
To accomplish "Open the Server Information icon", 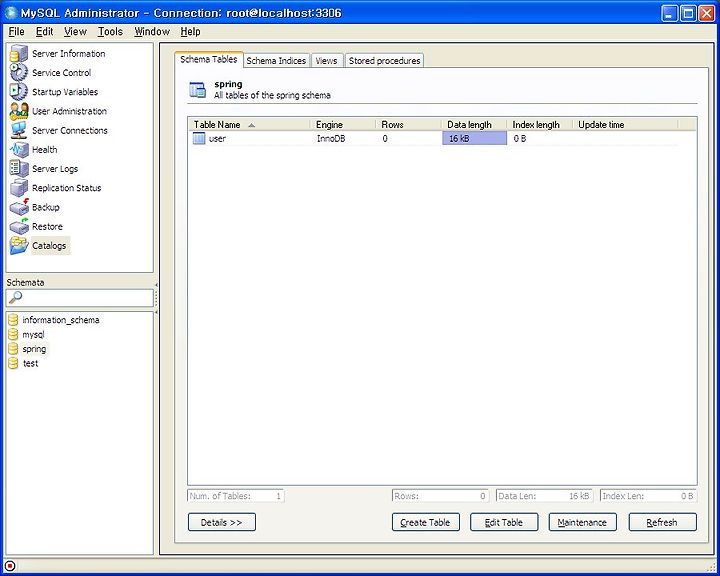I will pos(19,53).
